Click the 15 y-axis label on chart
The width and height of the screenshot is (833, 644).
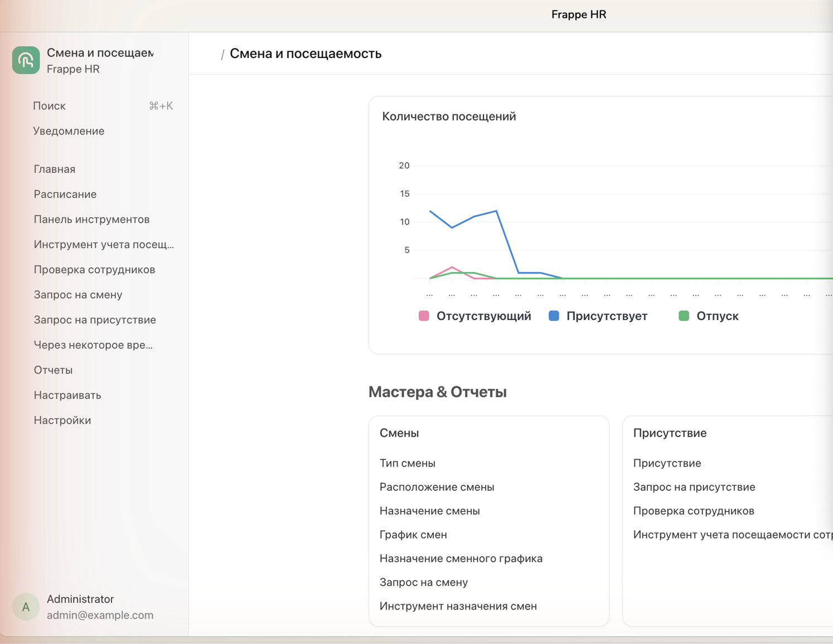click(x=405, y=194)
